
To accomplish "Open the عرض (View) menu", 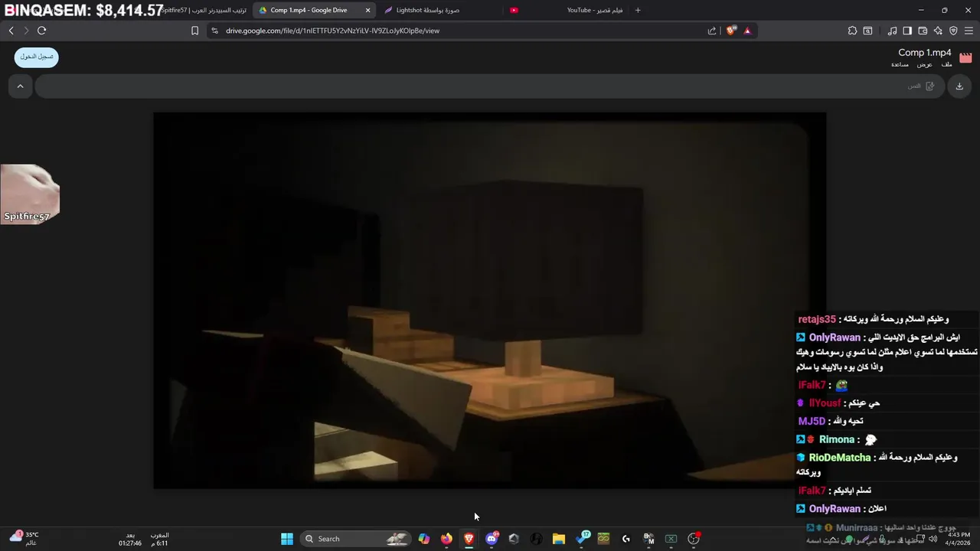I will [x=925, y=64].
